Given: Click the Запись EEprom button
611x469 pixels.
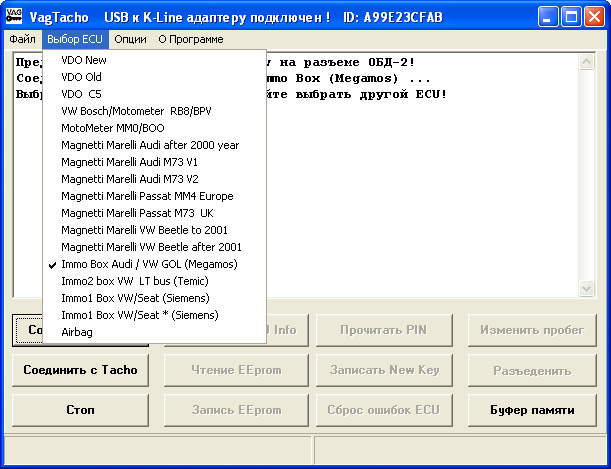Looking at the screenshot, I should tap(236, 410).
